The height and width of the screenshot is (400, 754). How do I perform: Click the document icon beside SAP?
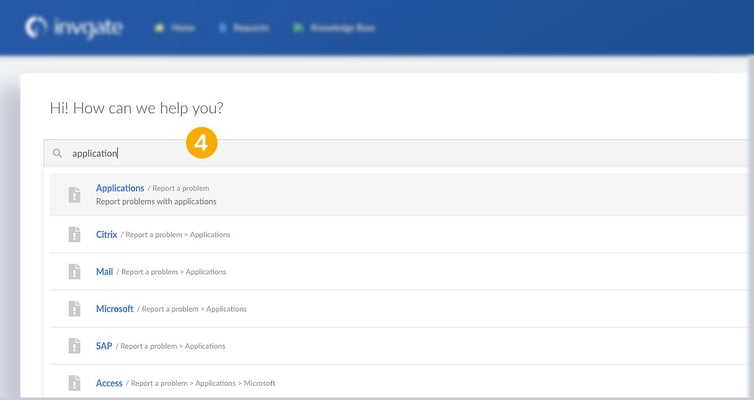(74, 346)
